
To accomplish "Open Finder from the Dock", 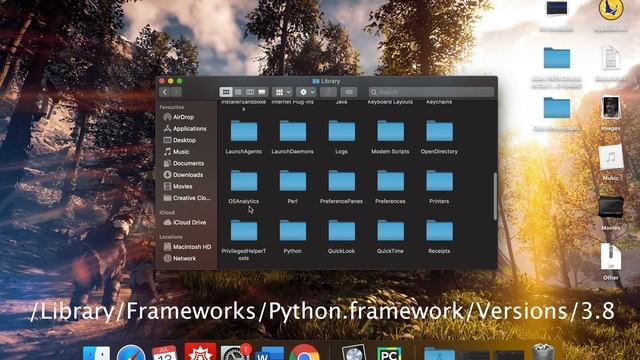I will (96, 353).
